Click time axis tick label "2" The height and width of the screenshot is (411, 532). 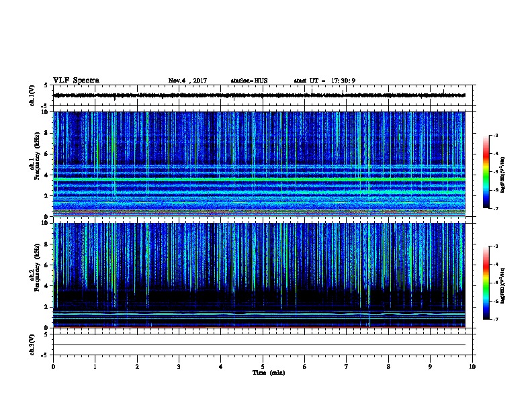pyautogui.click(x=137, y=367)
